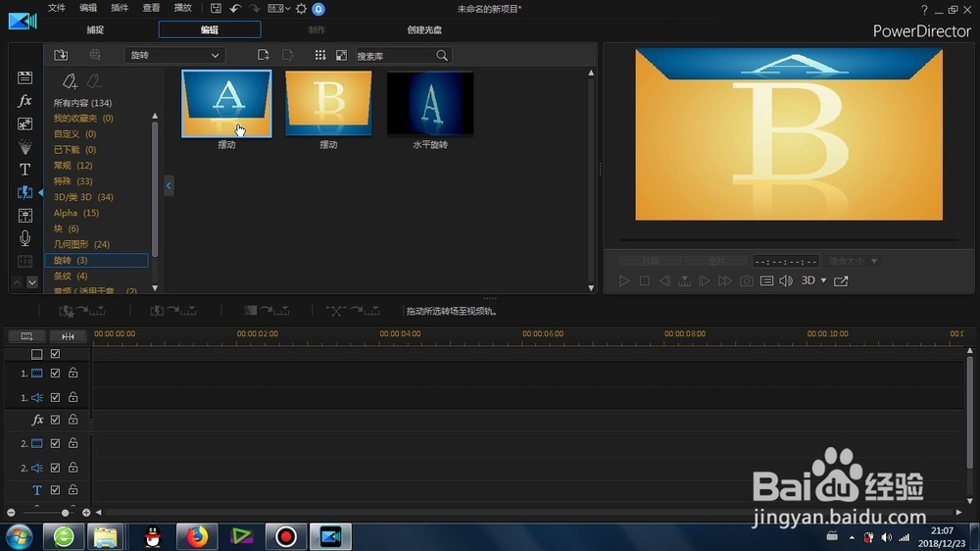The image size is (980, 551).
Task: Click the add new tag icon
Action: (70, 81)
